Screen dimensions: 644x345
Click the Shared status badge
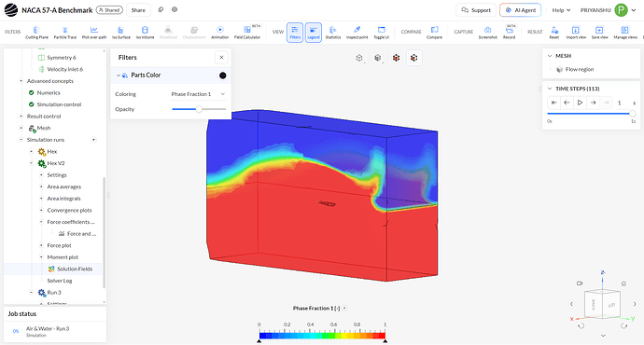[x=109, y=10]
